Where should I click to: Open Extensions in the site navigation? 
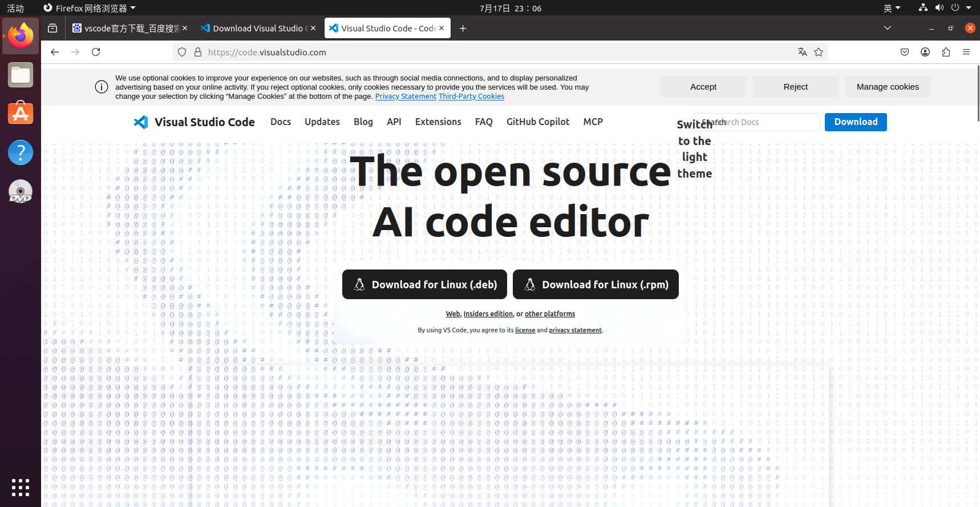click(x=438, y=122)
